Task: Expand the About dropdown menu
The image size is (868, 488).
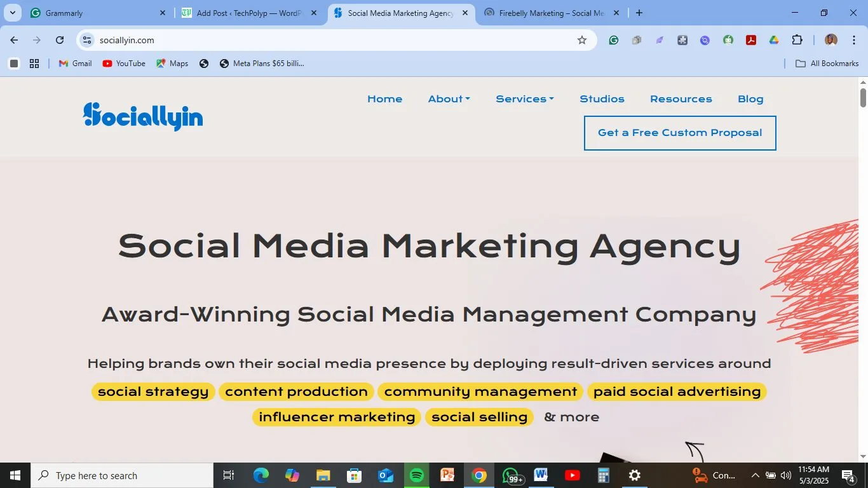Action: coord(449,99)
